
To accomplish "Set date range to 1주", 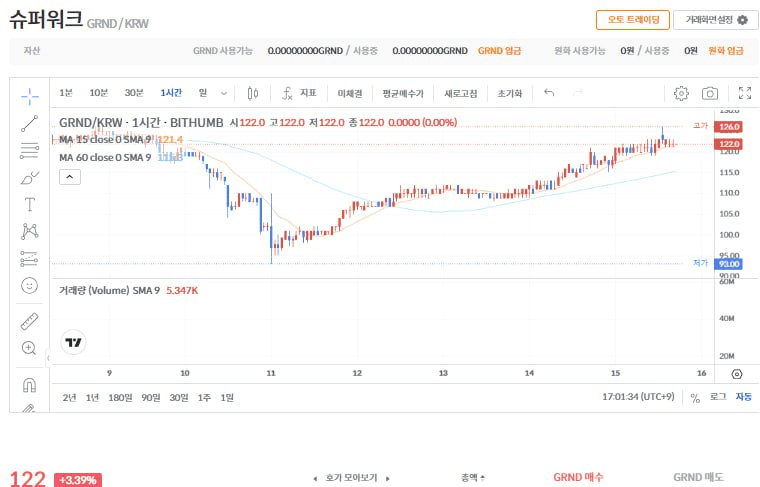I will tap(204, 397).
